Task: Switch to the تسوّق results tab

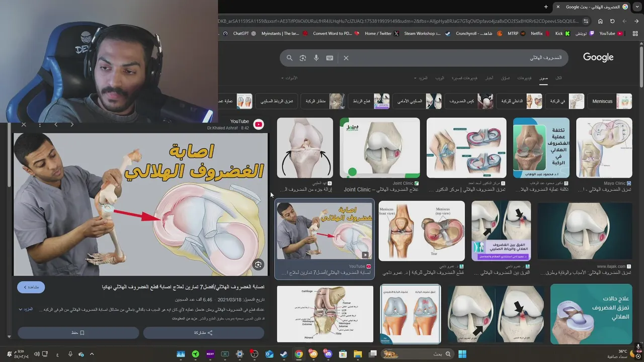Action: click(x=505, y=78)
